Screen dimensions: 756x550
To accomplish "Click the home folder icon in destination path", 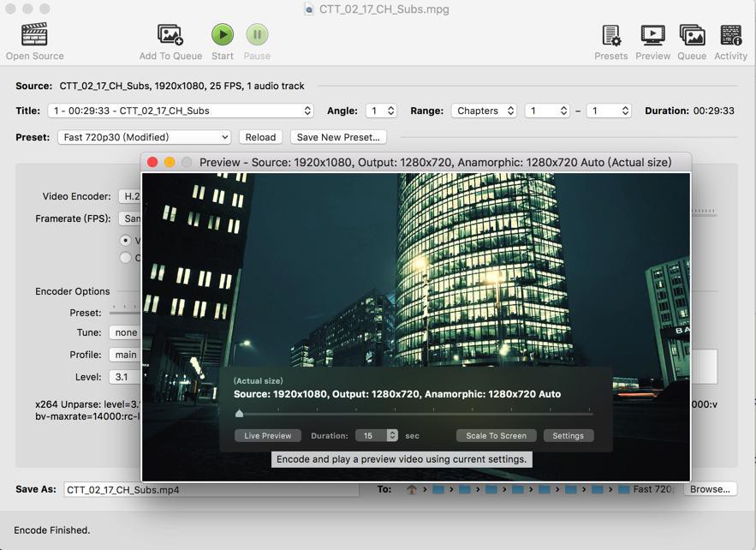I will tap(411, 489).
